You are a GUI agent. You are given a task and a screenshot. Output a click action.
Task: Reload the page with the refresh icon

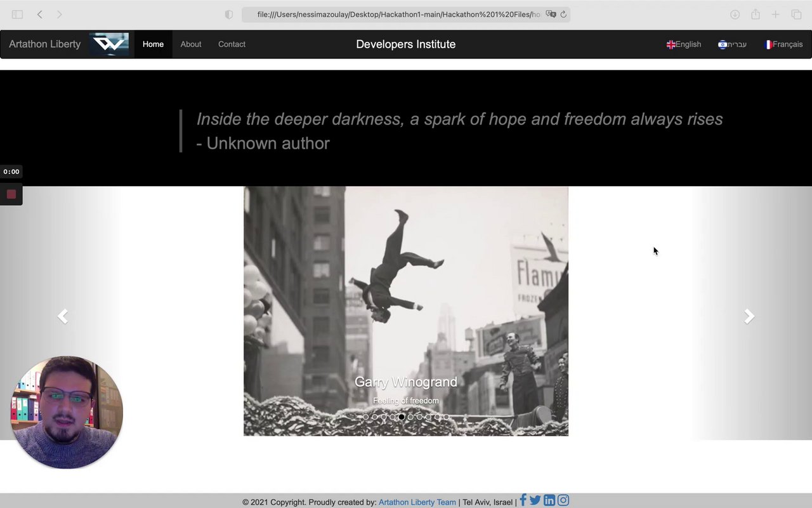(x=563, y=14)
